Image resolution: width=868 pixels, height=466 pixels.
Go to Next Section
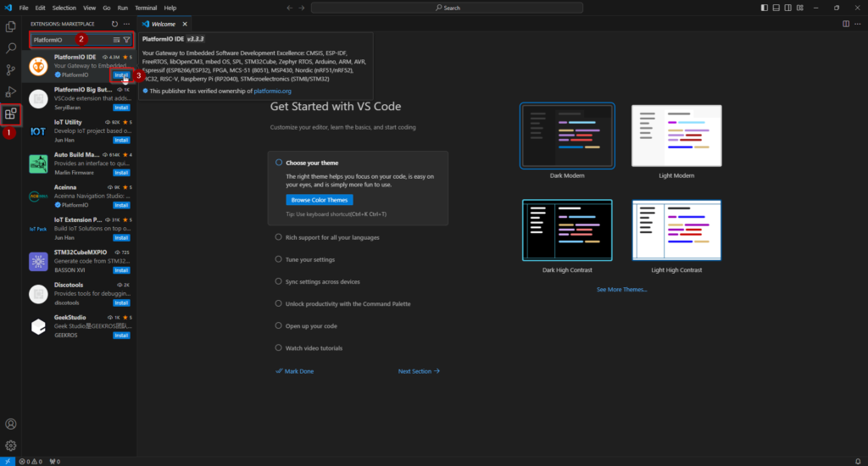419,371
